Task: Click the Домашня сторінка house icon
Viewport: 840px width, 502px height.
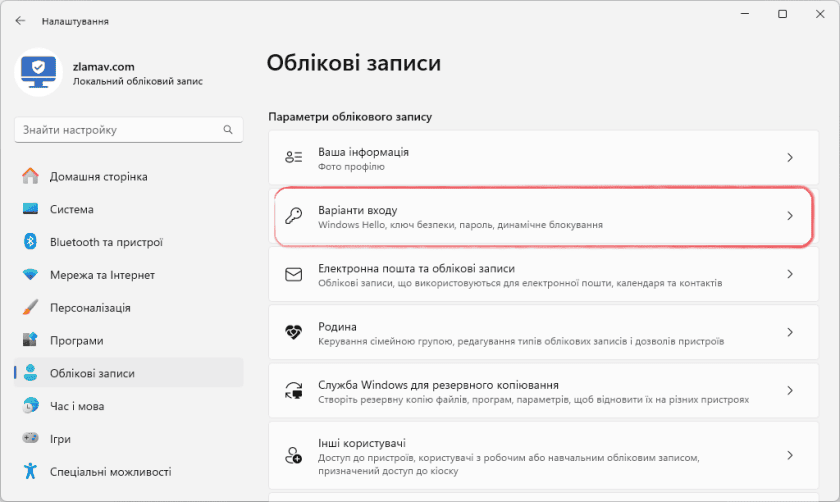Action: click(x=31, y=176)
